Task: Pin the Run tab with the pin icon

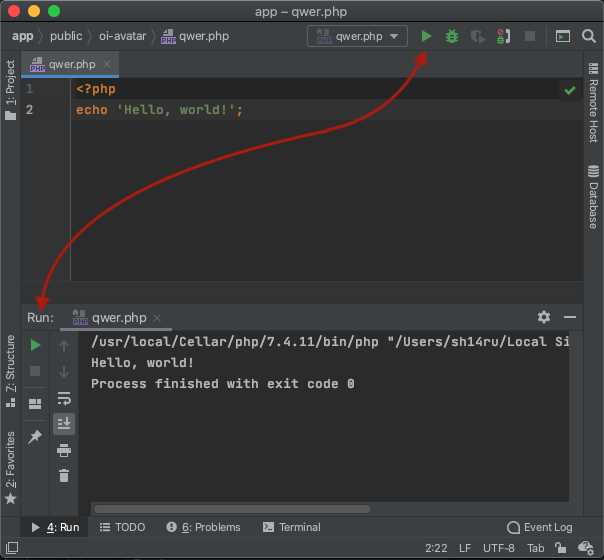Action: [x=35, y=437]
